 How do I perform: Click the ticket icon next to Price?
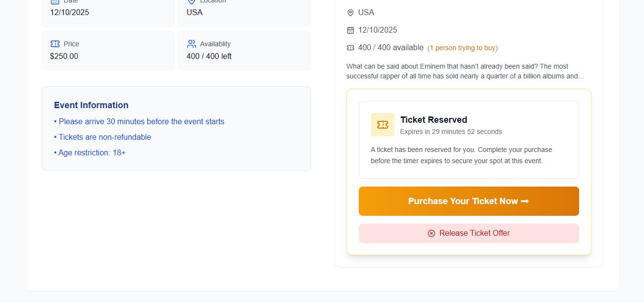[x=55, y=44]
